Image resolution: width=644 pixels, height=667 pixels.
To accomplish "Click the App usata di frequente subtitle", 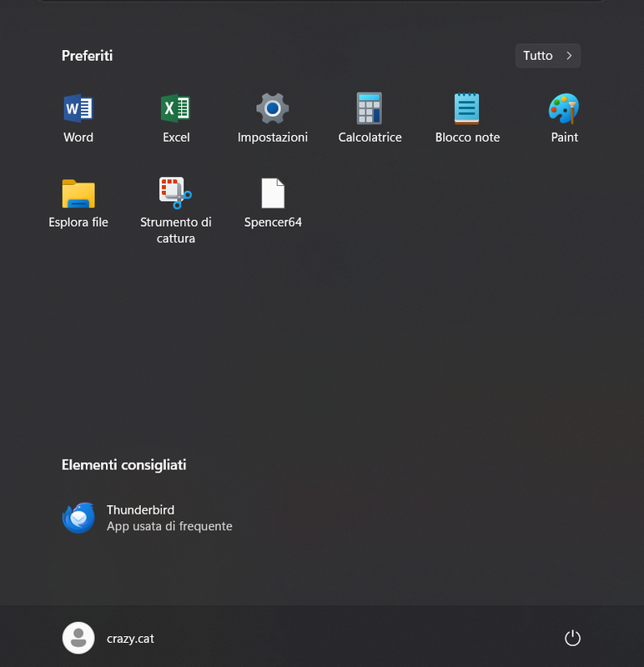I will coord(169,526).
